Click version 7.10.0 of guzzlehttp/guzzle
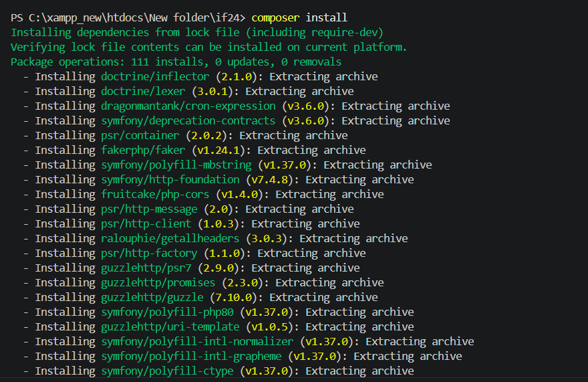This screenshot has width=588, height=382. tap(233, 298)
